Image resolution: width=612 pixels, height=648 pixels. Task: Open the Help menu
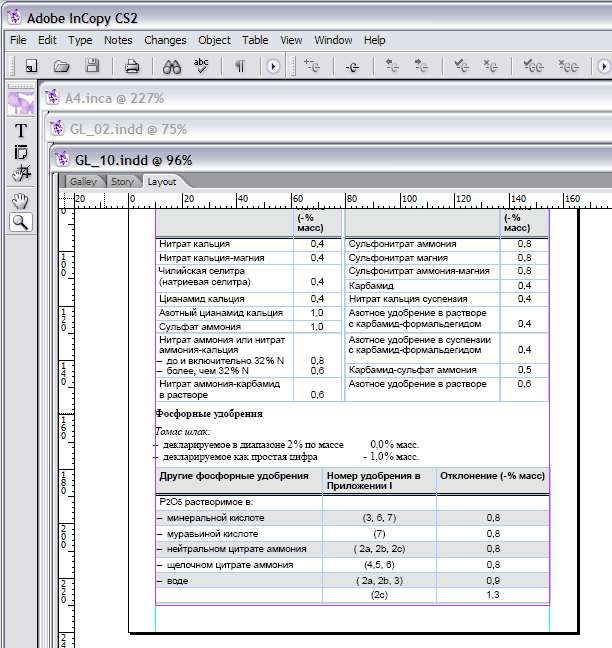[374, 40]
